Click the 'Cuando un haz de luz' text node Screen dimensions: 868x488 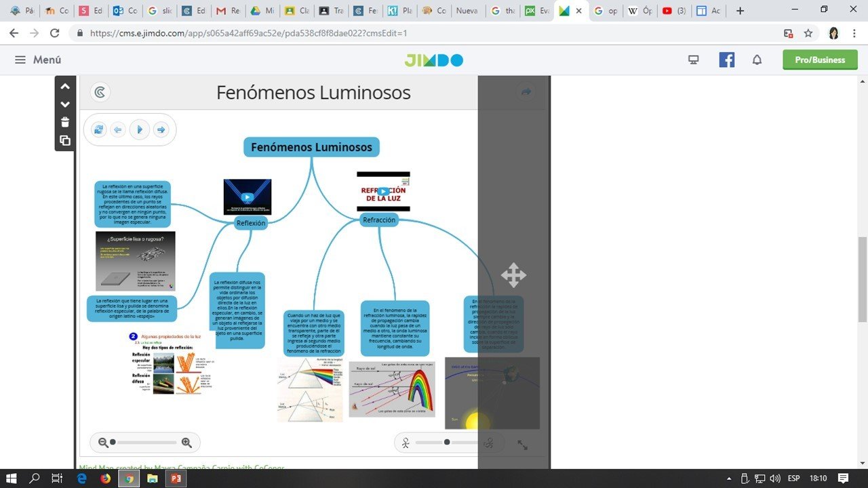click(313, 333)
